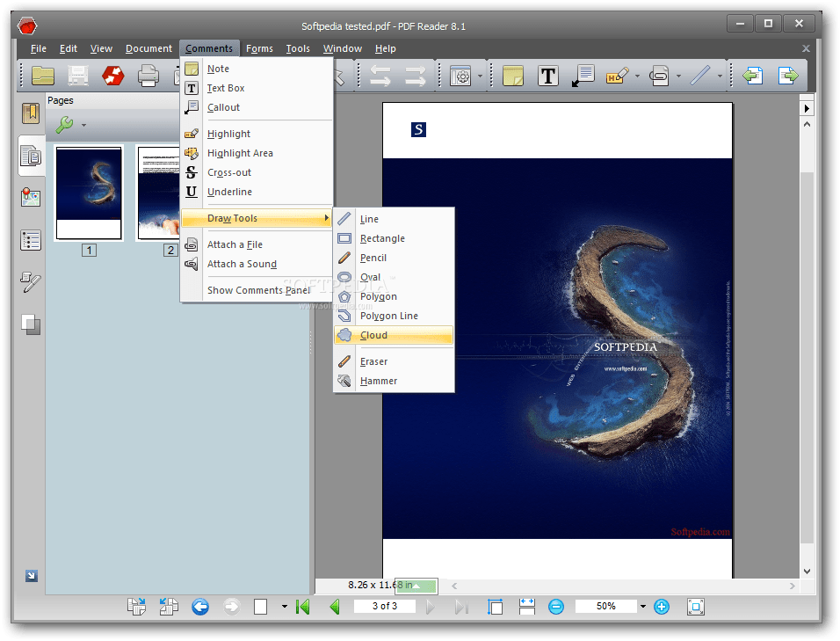Click Show Comments Panel
This screenshot has width=840, height=641.
258,289
